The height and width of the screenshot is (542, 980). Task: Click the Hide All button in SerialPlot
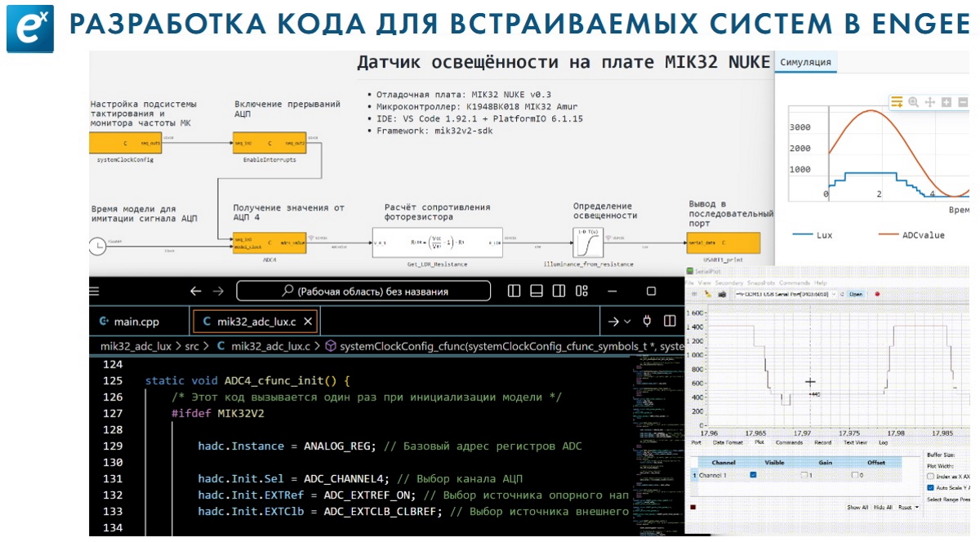[x=883, y=507]
